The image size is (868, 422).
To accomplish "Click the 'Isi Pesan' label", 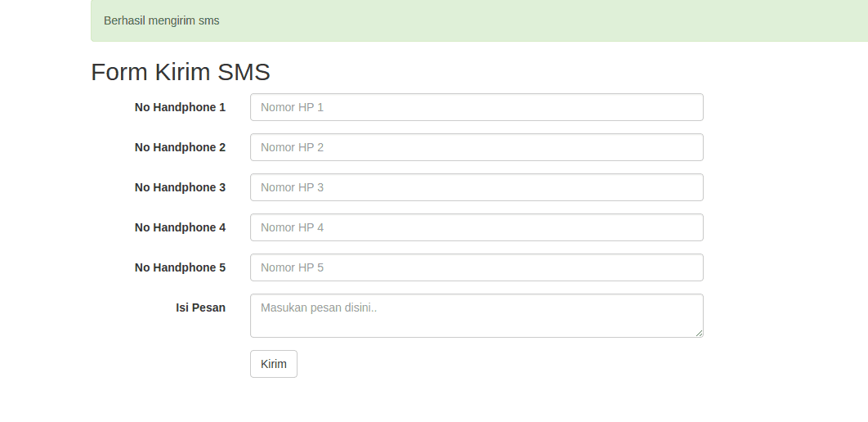I will [200, 308].
